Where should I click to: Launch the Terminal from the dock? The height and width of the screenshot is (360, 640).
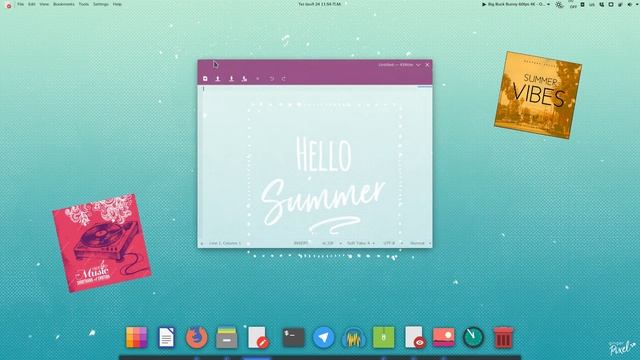tap(293, 337)
